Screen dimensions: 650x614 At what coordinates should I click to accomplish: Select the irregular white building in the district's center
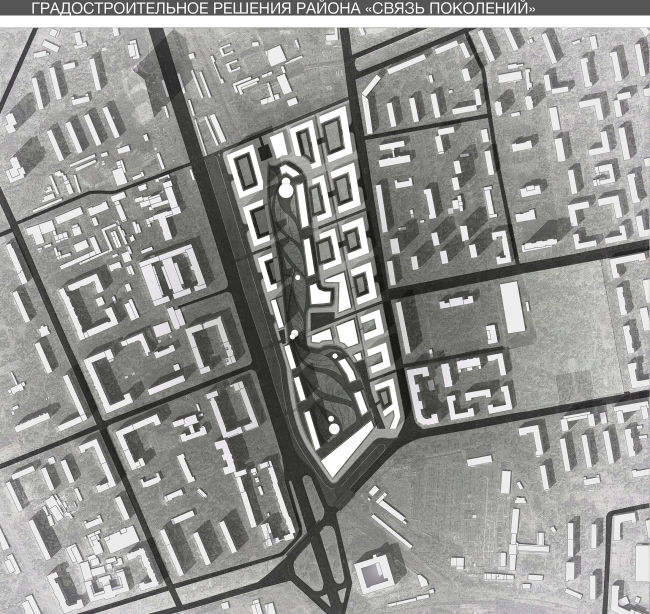tap(322, 296)
